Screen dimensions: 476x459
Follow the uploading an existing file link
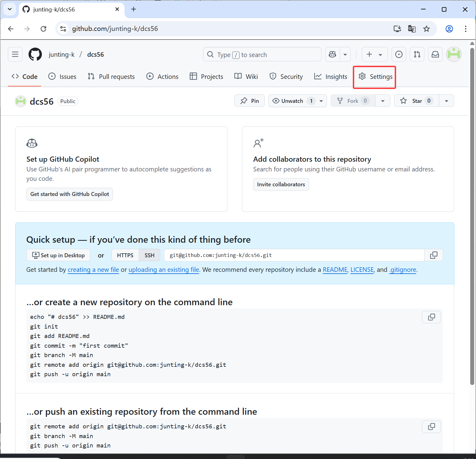(x=164, y=270)
